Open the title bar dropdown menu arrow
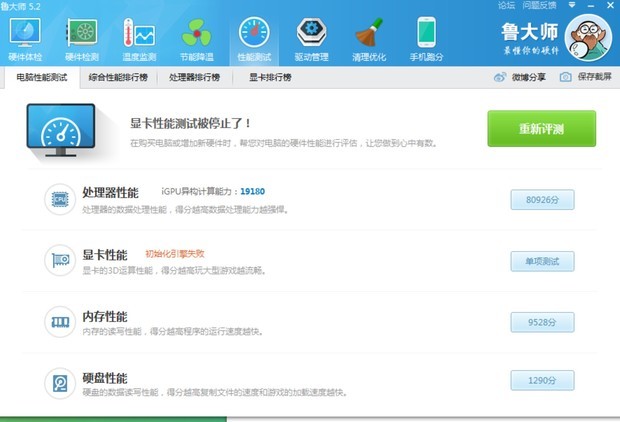This screenshot has width=620, height=422. click(x=572, y=5)
